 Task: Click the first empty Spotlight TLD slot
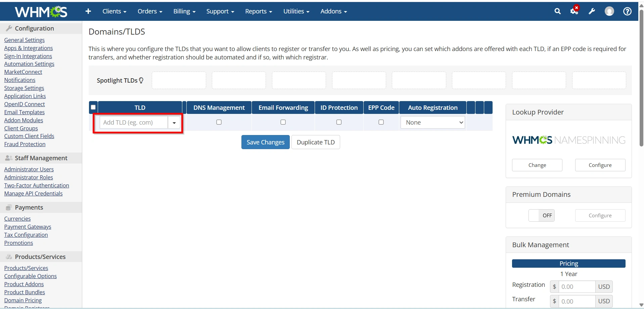click(x=179, y=80)
